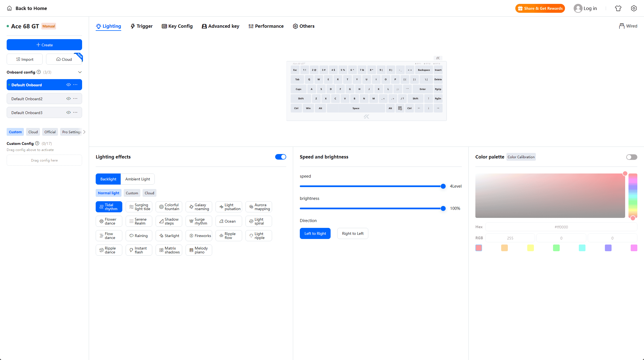This screenshot has height=360, width=644.
Task: Select Serene Realm effect
Action: [x=139, y=221]
